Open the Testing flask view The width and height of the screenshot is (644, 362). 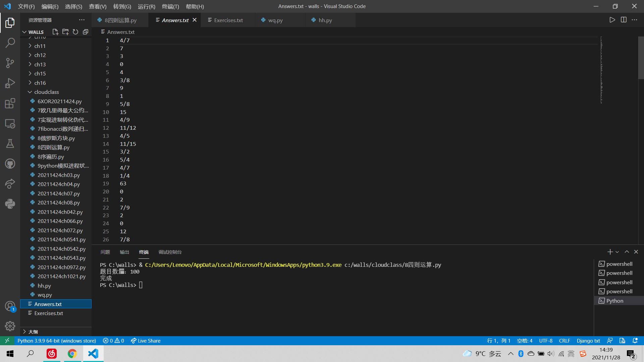10,143
